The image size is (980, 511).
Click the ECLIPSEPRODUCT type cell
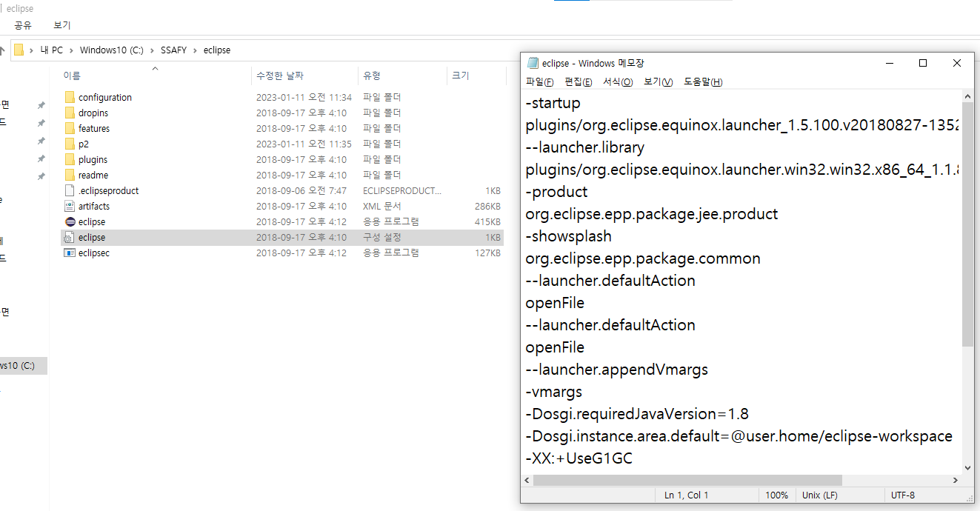click(402, 190)
